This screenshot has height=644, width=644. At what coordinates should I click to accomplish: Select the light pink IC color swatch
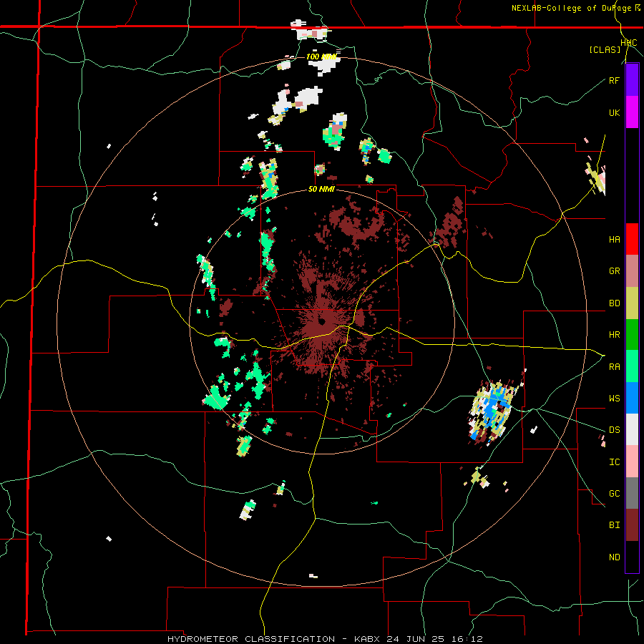[632, 462]
